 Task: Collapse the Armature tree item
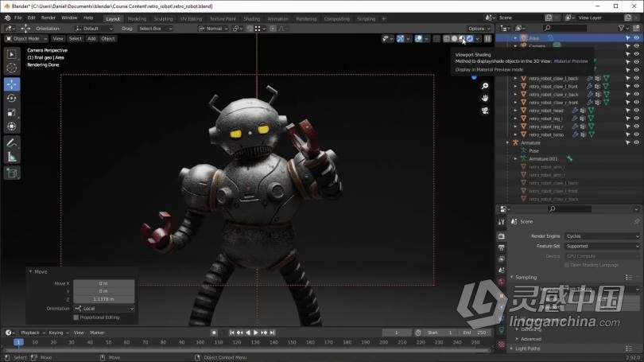click(x=507, y=142)
